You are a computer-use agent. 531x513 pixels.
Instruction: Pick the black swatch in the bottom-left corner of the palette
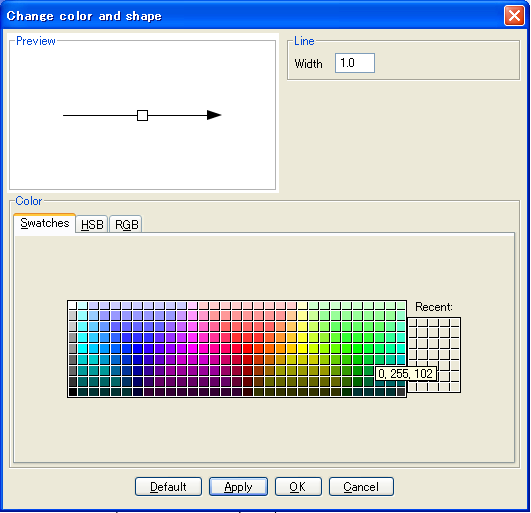(x=72, y=392)
